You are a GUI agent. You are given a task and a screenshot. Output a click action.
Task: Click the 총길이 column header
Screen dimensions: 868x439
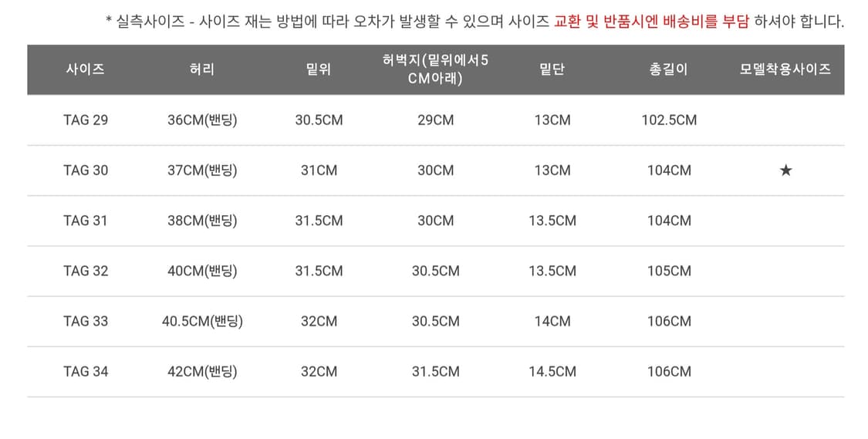(669, 69)
